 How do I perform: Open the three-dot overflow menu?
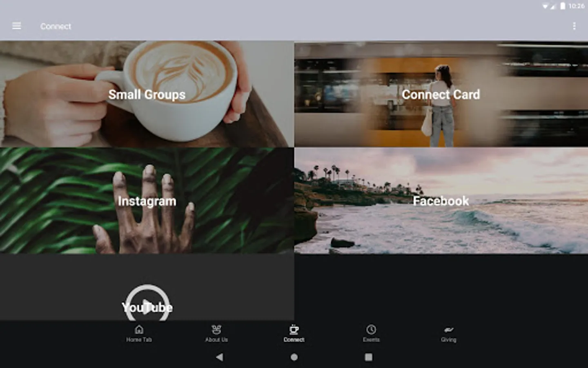tap(574, 26)
